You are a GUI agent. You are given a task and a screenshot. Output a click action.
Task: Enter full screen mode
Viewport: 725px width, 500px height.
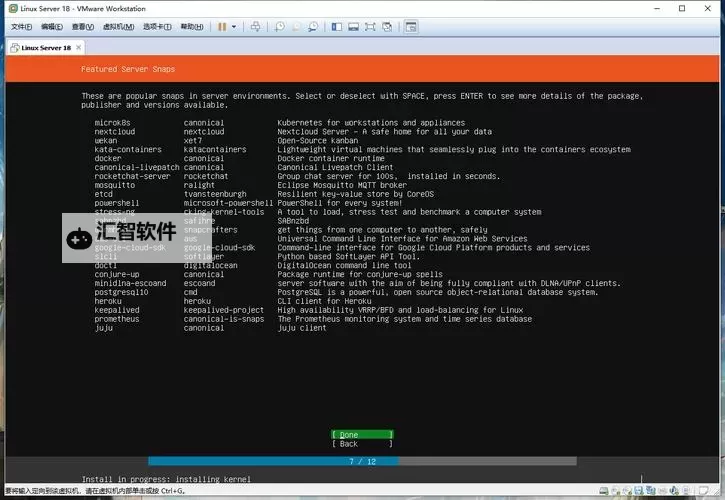coord(370,27)
